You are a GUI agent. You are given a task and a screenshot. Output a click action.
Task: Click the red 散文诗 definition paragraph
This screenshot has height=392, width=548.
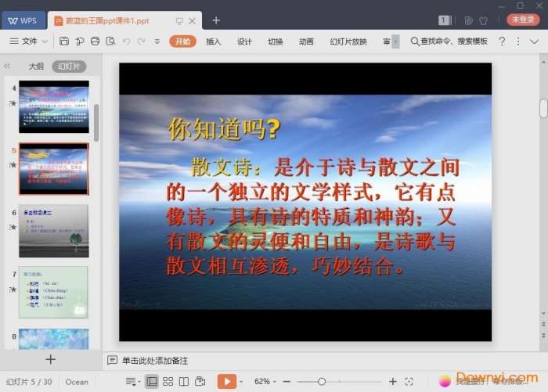(x=312, y=217)
